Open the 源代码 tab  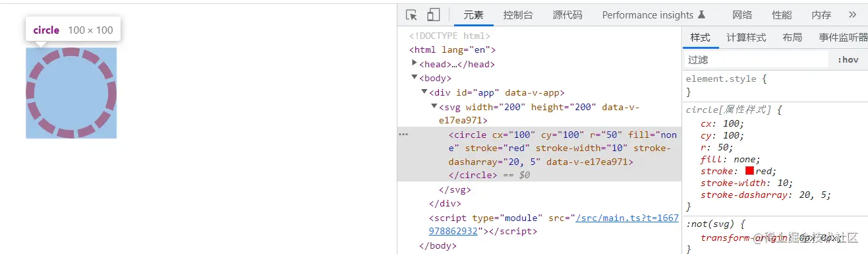[x=567, y=15]
